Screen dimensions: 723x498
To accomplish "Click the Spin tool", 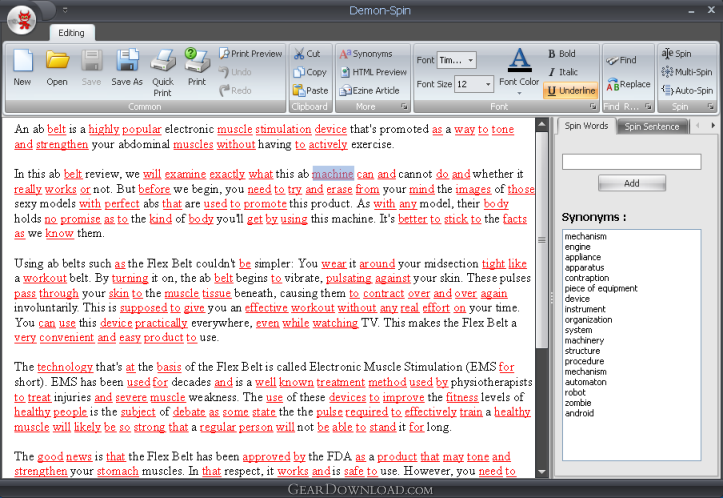I will point(676,53).
